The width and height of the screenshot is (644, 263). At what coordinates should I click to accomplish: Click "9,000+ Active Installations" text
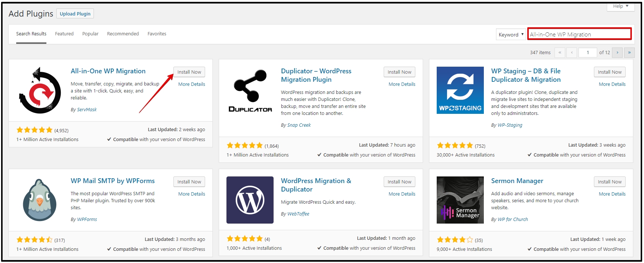(x=464, y=249)
